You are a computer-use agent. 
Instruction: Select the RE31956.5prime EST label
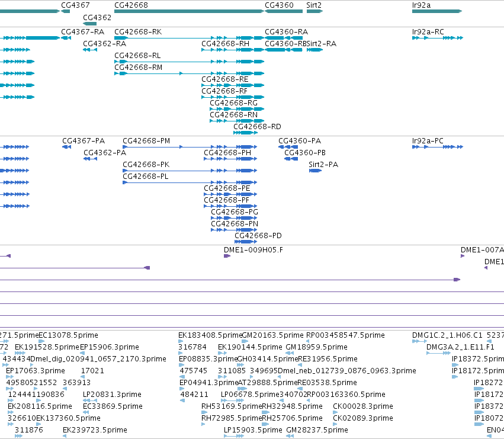coord(328,359)
